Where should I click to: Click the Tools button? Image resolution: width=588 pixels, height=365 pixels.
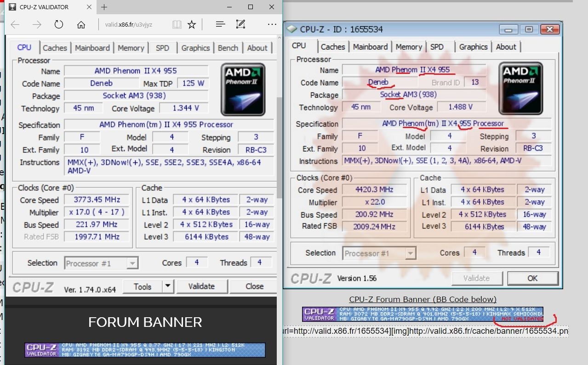point(143,286)
